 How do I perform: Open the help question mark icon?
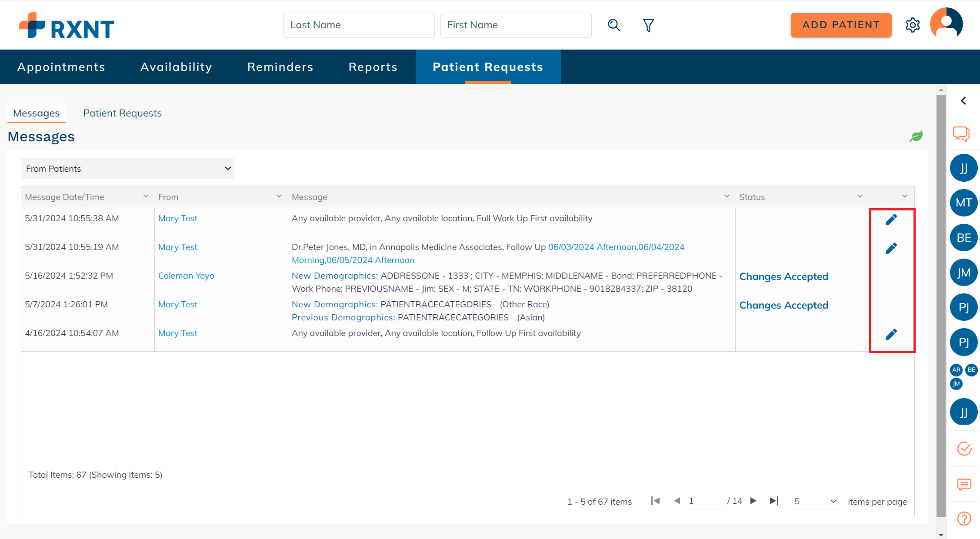964,519
